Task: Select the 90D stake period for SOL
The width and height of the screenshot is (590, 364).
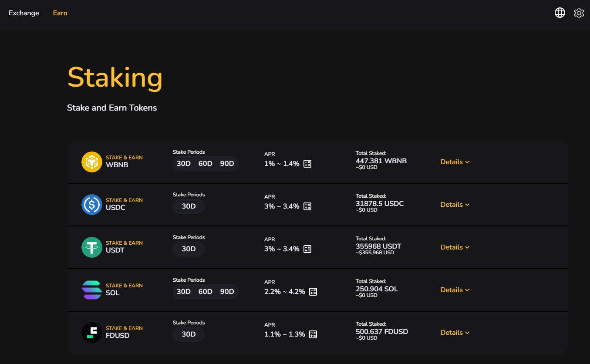Action: [x=227, y=292]
